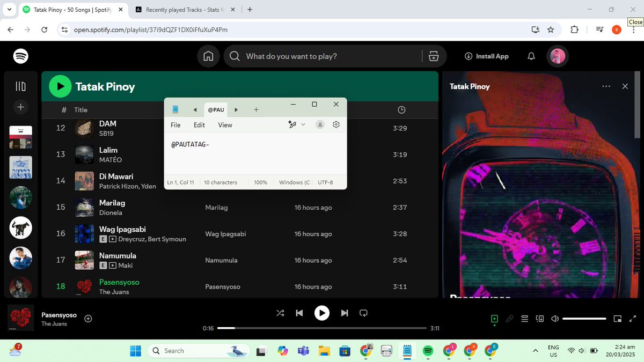Screen dimensions: 644x362
Task: Expand Notepad rewrite dropdown chevron
Action: (303, 124)
